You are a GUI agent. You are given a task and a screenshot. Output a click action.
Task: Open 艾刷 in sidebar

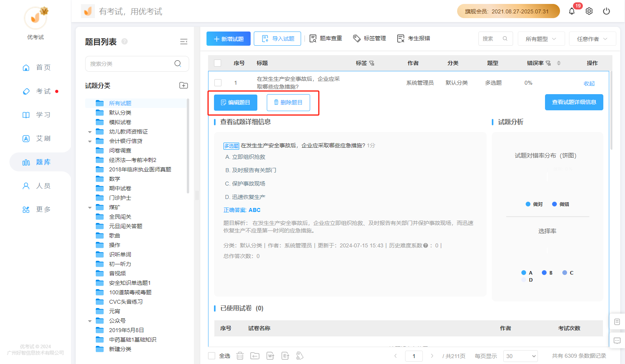coord(36,138)
